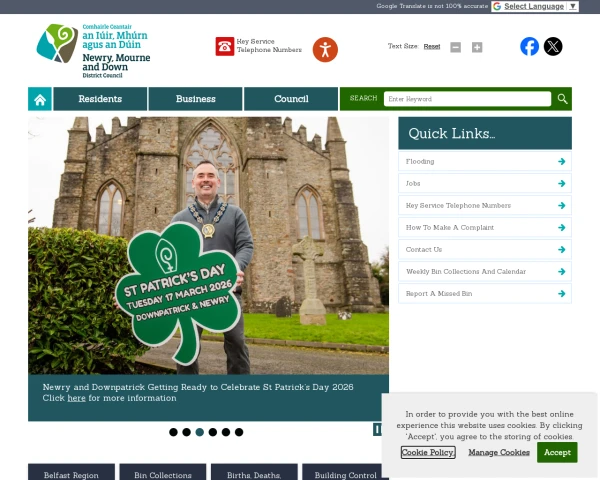
Task: Open the Residents menu
Action: pyautogui.click(x=100, y=99)
